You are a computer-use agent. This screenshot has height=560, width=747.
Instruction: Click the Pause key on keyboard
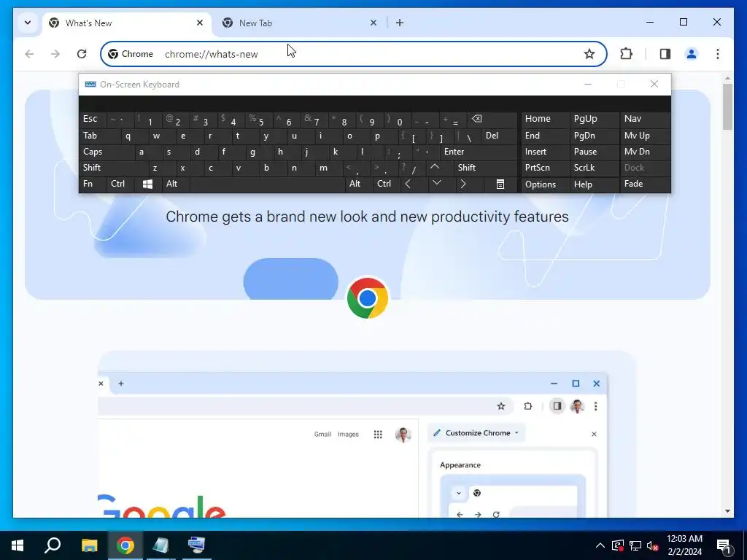[x=594, y=152]
